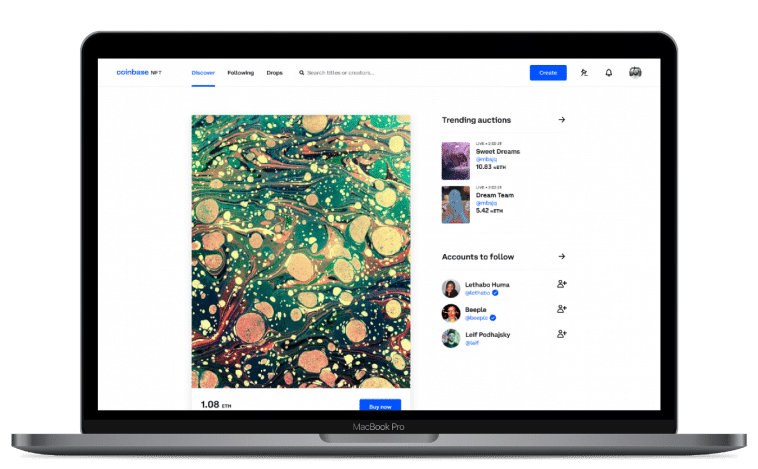
Task: Open the notifications bell
Action: pos(609,73)
